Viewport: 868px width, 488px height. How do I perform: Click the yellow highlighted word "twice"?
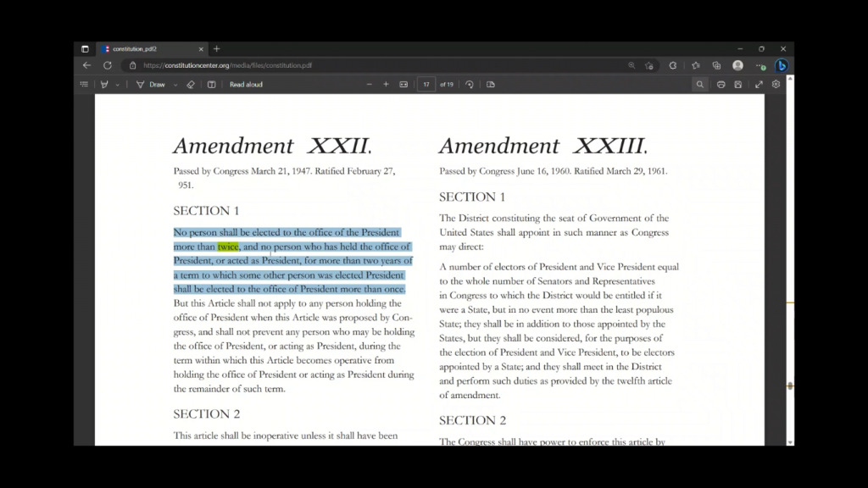[x=228, y=247]
